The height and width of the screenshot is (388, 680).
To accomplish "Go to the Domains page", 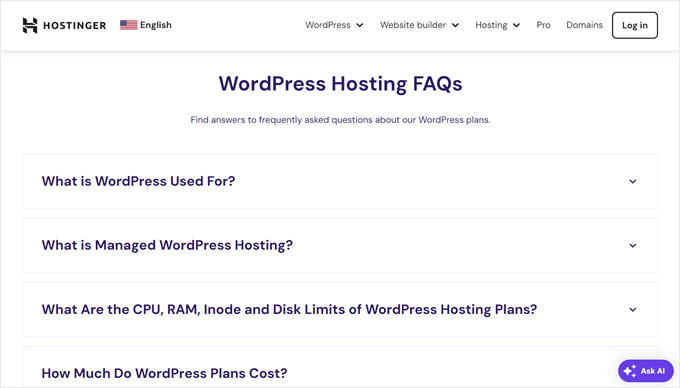I will point(584,25).
